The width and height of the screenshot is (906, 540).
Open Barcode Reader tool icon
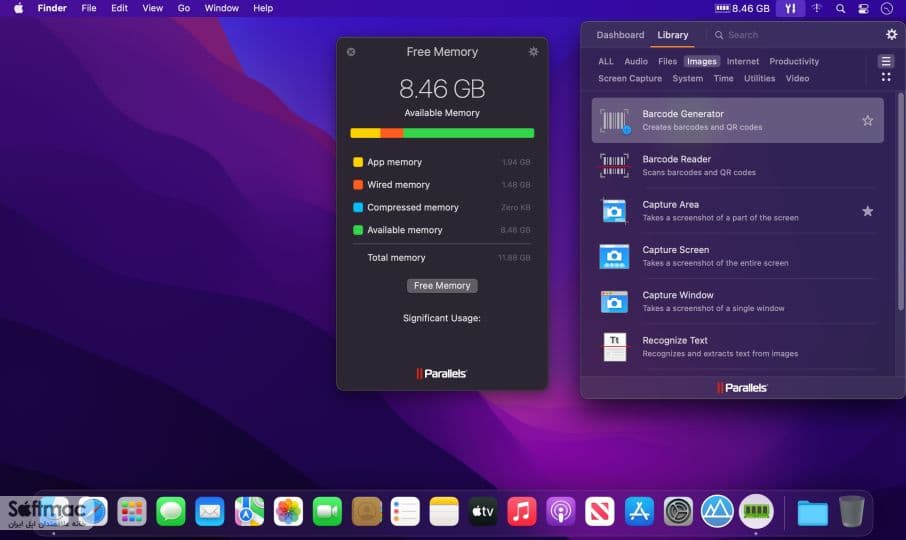coord(614,165)
